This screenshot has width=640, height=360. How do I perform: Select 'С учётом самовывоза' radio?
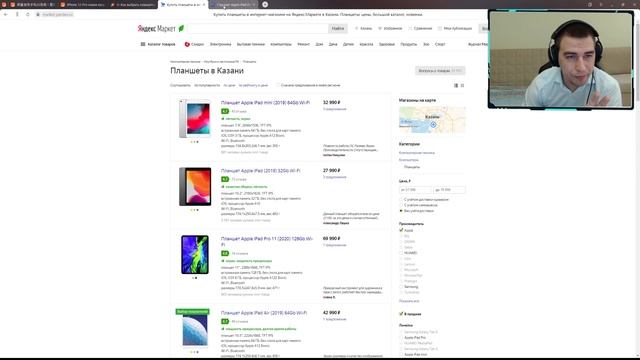click(x=401, y=205)
